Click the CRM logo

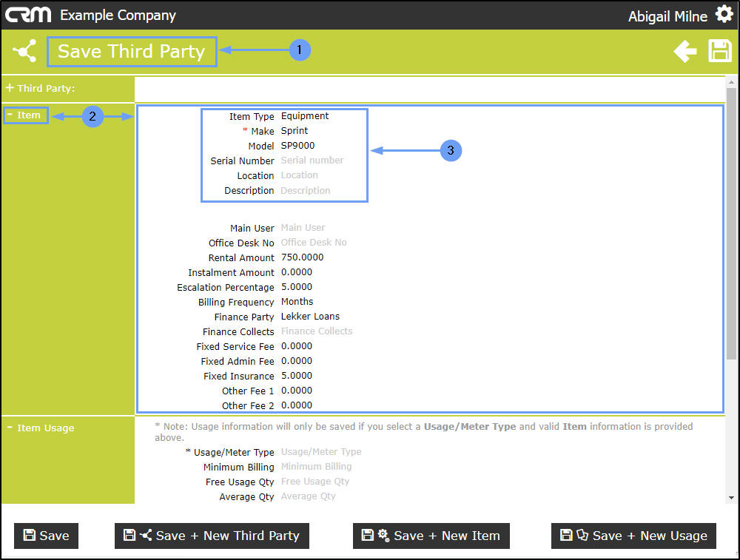(28, 15)
